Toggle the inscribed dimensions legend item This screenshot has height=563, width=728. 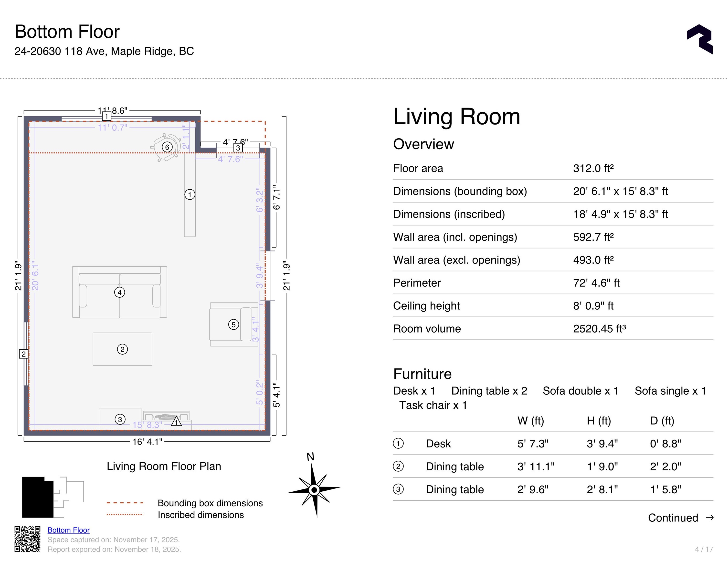tap(201, 515)
